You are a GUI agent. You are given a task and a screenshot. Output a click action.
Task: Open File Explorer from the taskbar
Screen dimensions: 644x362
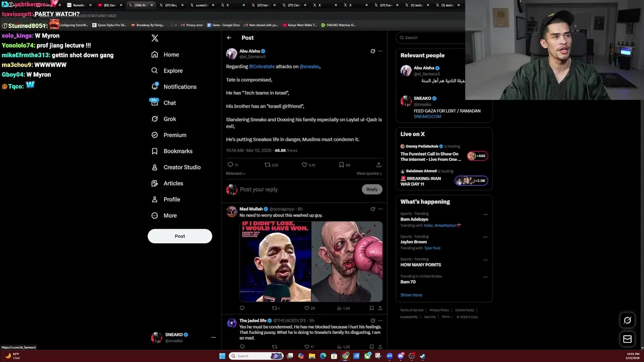312,356
